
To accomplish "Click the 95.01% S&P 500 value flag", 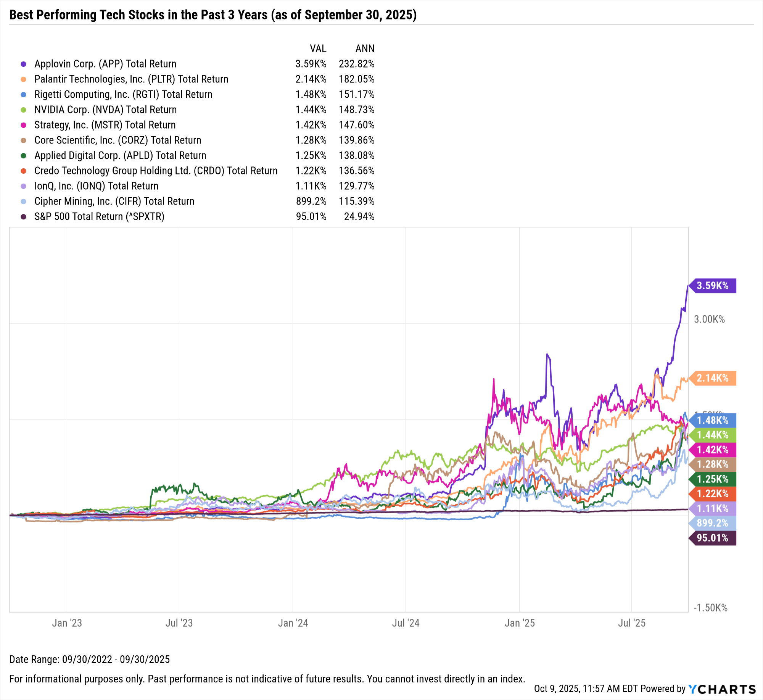I will click(712, 538).
